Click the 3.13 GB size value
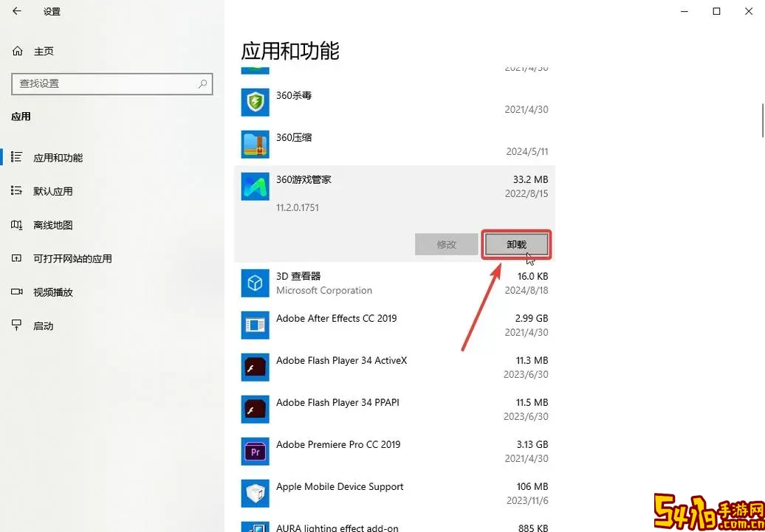 pos(532,445)
